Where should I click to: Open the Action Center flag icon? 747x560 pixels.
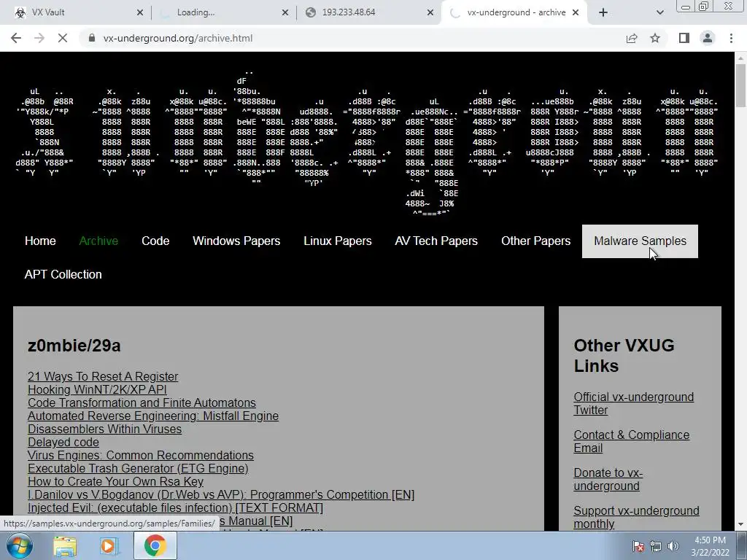coord(638,546)
